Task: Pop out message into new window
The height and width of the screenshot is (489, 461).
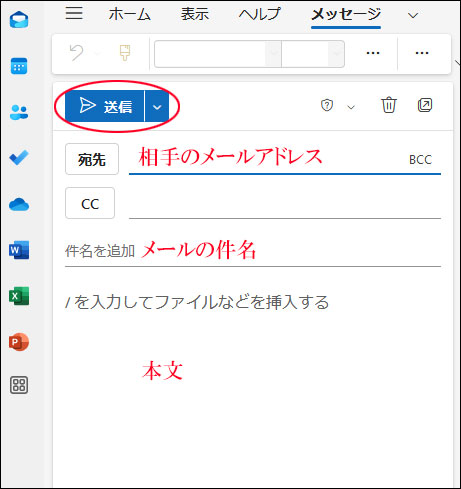Action: (x=425, y=105)
